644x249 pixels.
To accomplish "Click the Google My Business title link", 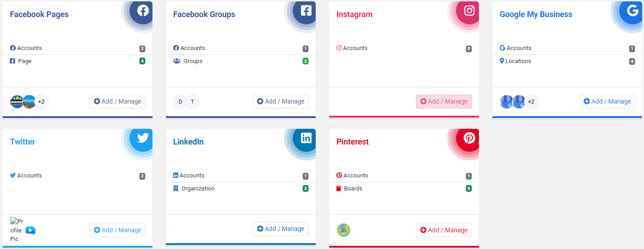I will coord(536,14).
